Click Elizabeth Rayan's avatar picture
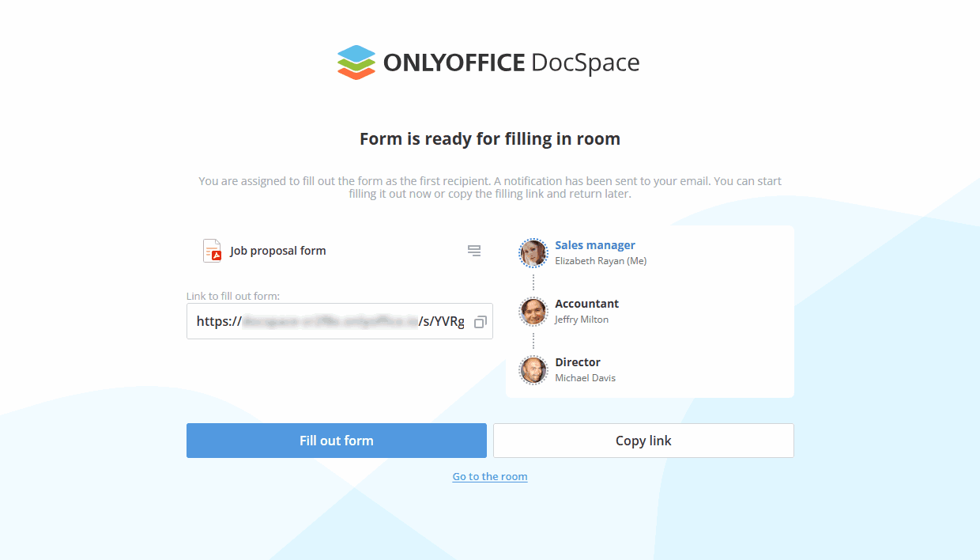This screenshot has width=980, height=560. coord(533,253)
